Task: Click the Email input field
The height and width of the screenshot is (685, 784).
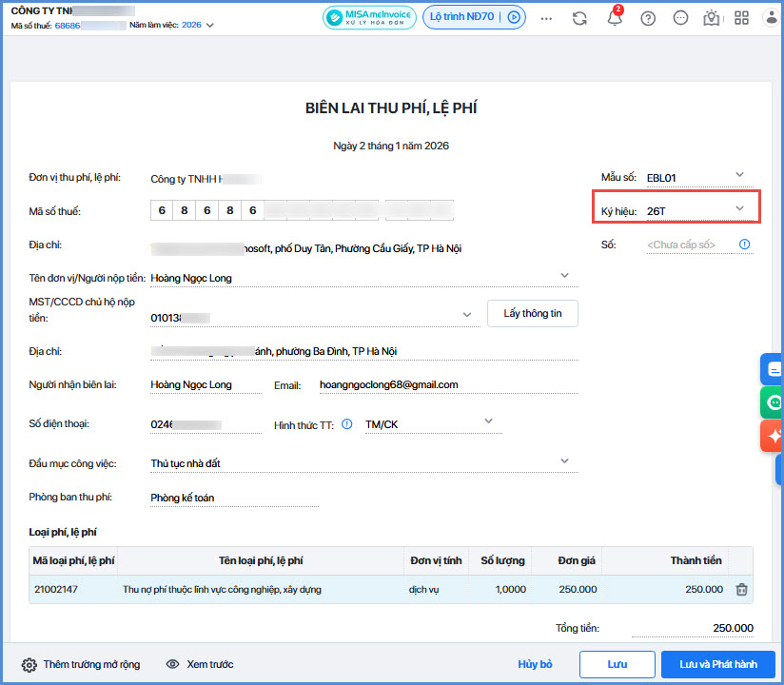Action: (x=448, y=384)
